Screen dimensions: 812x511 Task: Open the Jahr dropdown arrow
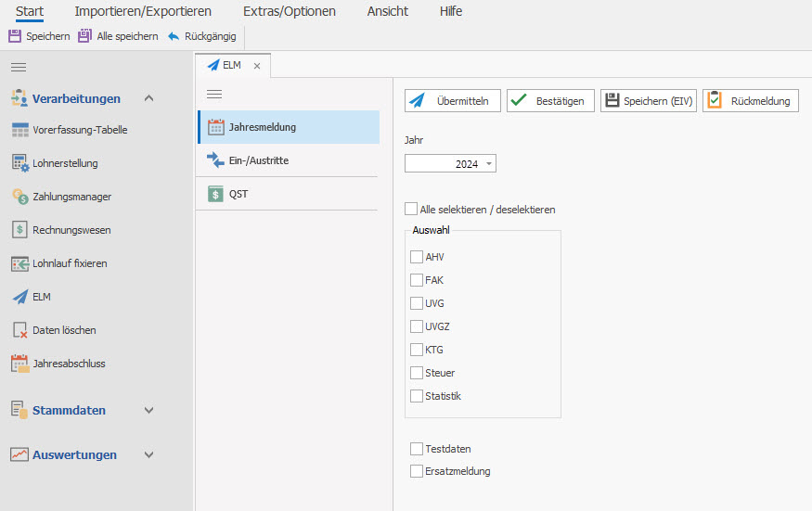coord(489,164)
